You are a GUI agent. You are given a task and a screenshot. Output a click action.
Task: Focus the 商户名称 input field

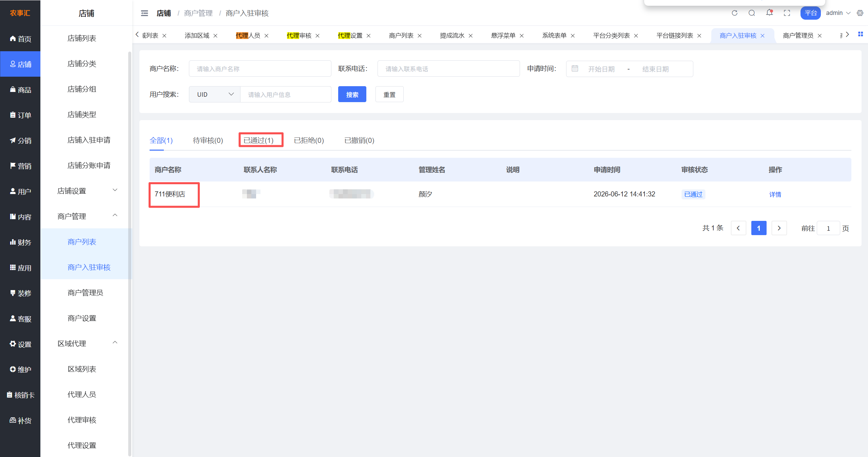coord(260,69)
